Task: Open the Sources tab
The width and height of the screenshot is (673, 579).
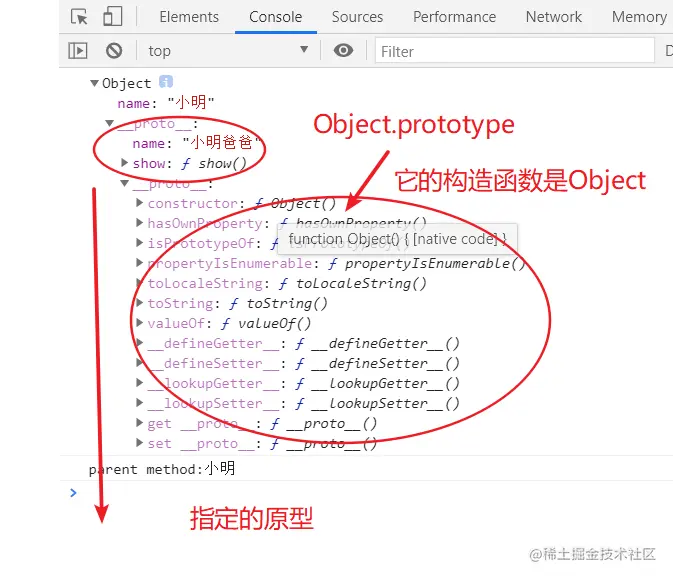Action: (357, 17)
